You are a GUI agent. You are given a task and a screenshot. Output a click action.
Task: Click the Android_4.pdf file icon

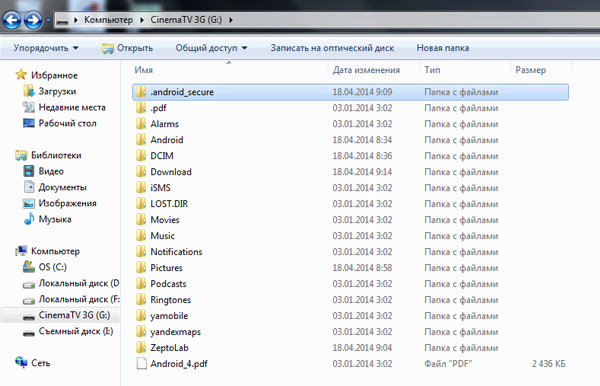142,363
